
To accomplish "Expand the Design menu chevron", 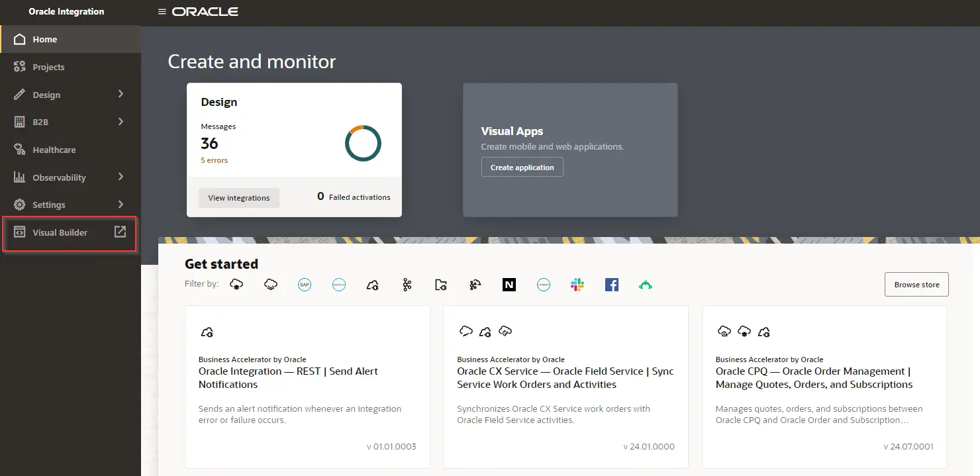I will [121, 95].
